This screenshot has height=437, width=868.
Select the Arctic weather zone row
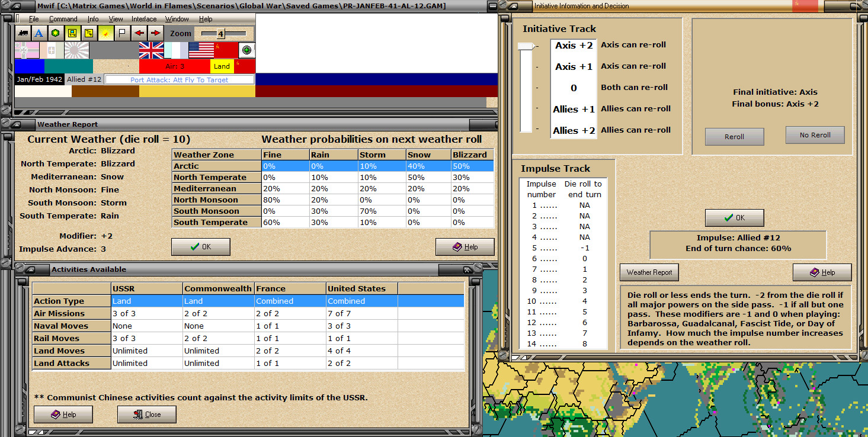tap(333, 166)
